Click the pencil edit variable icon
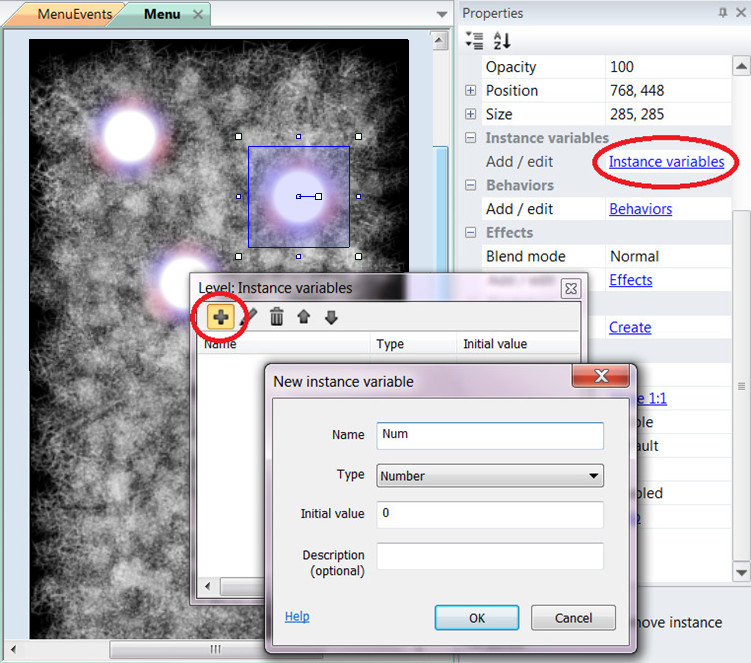Viewport: 751px width, 663px height. coord(250,317)
